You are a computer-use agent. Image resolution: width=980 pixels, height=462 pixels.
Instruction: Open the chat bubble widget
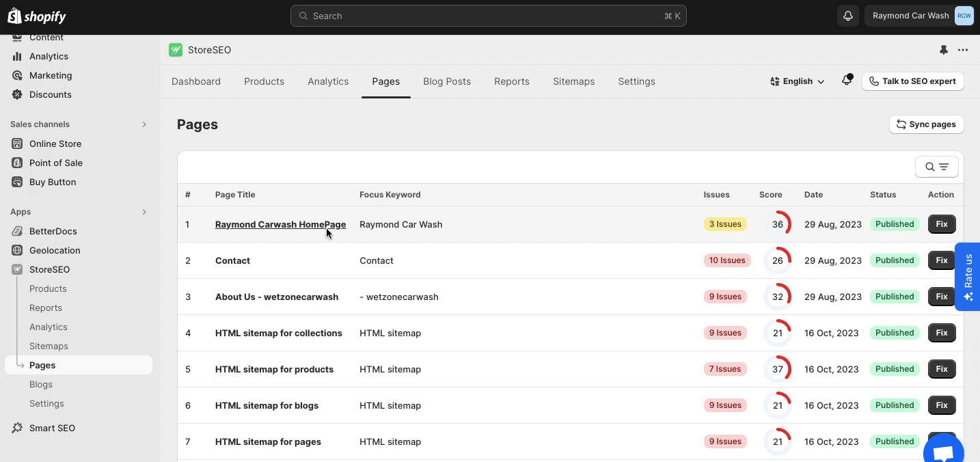click(944, 451)
